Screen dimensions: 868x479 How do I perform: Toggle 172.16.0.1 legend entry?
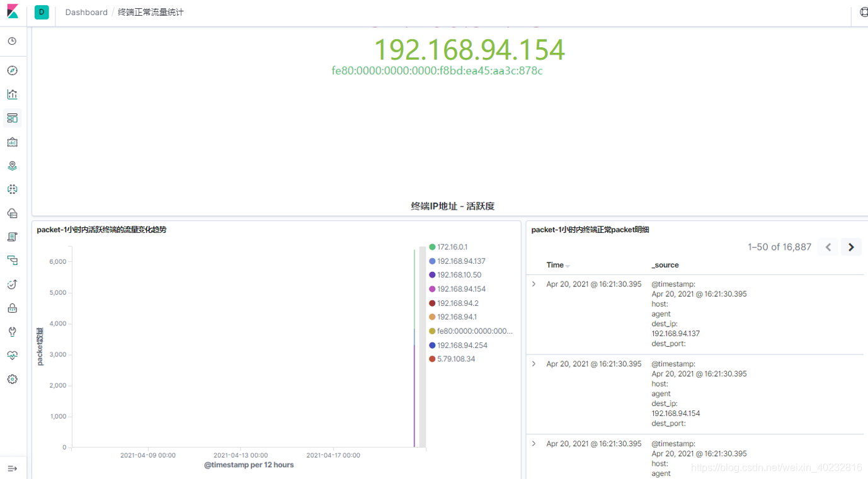click(x=452, y=247)
